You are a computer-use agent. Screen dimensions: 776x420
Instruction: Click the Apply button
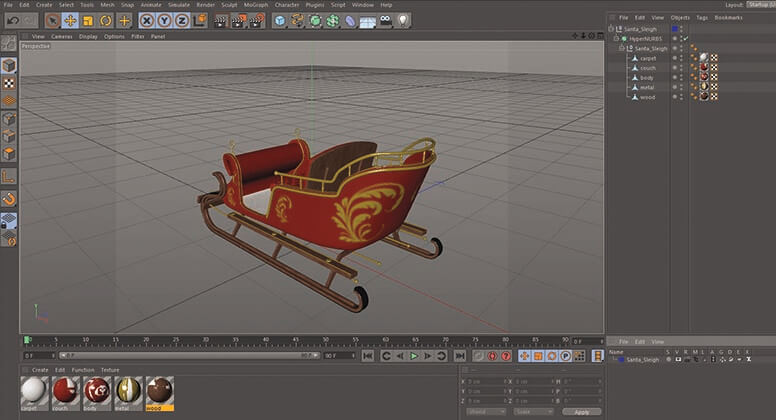(x=581, y=411)
